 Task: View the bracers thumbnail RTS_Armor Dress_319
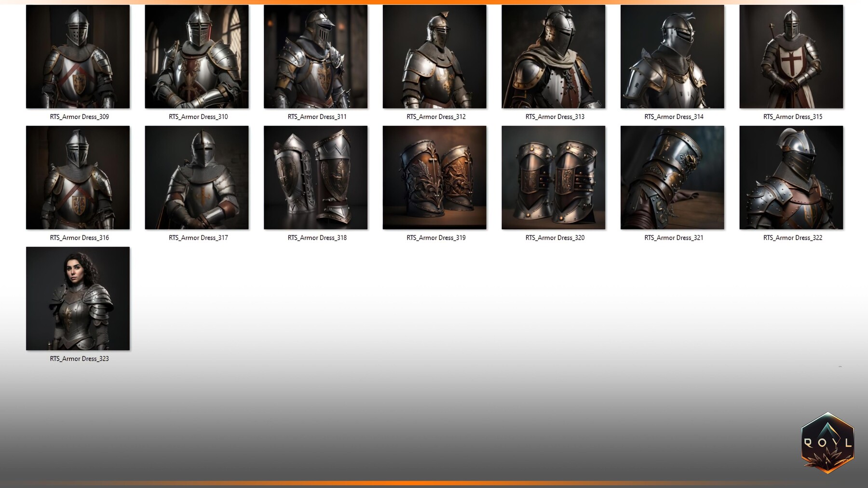(x=435, y=177)
